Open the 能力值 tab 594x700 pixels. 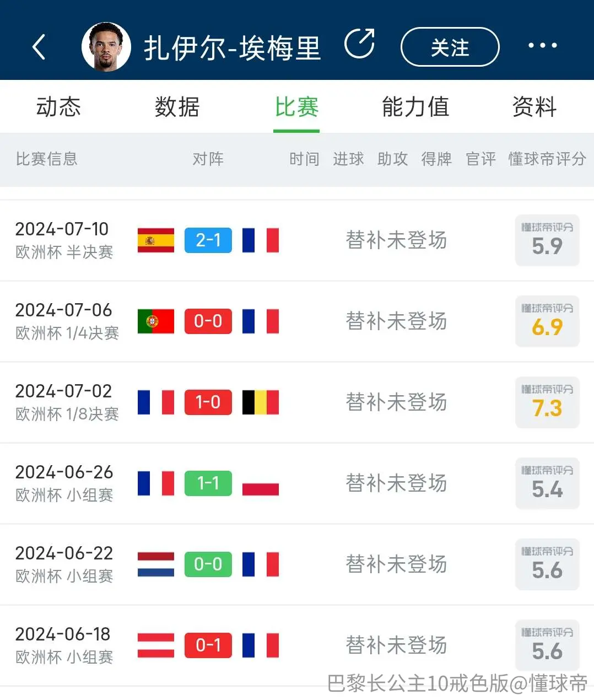[x=415, y=106]
